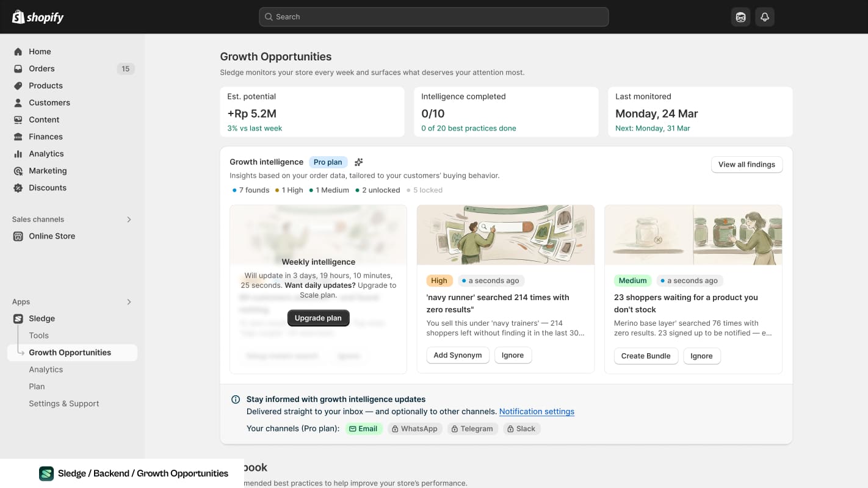The image size is (868, 488).
Task: Click the Sledge app icon in sidebar
Action: pyautogui.click(x=18, y=319)
